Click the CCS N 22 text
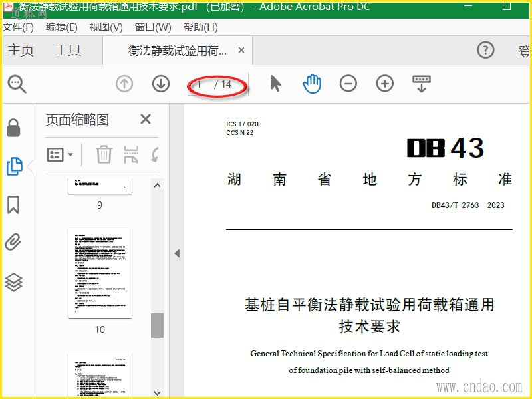532x399 pixels. pos(239,132)
